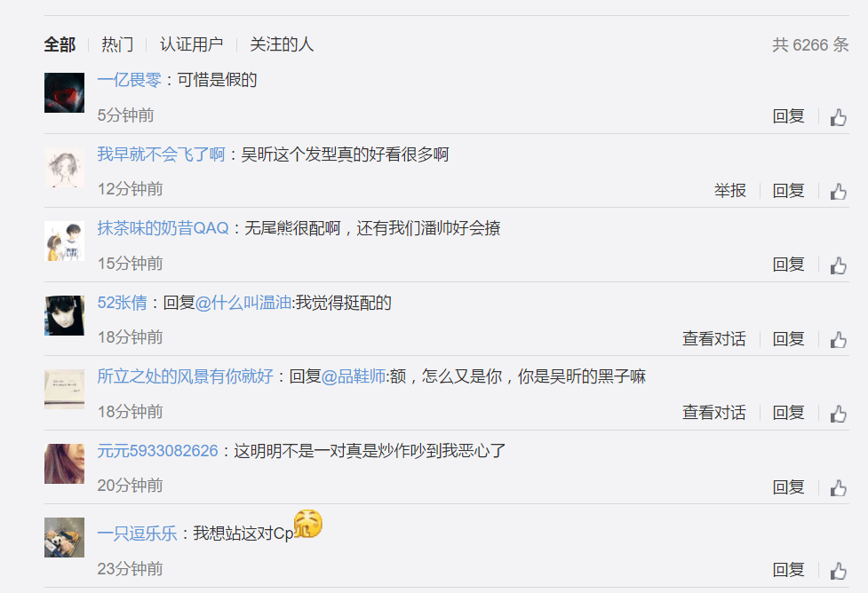The image size is (868, 593).
Task: Like 抹茶味的奶昔QAQ's comment with thumbs-up
Action: (838, 265)
